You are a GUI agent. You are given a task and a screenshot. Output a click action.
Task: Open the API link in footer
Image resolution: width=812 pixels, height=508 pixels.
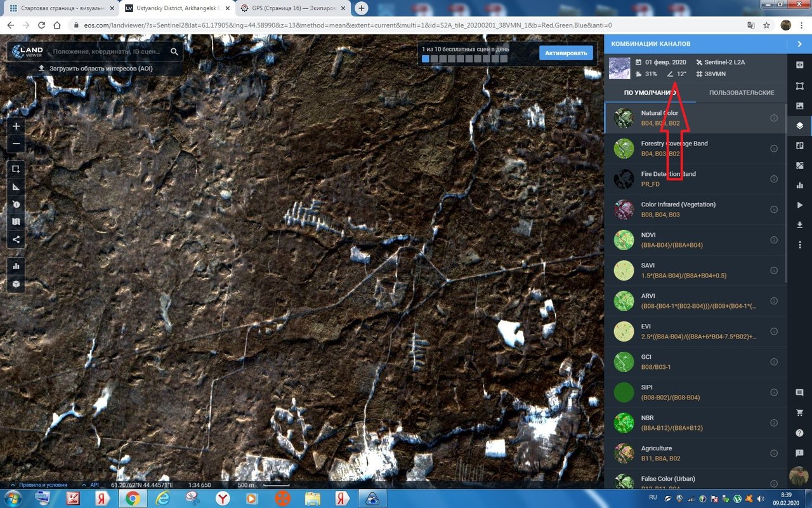tap(94, 485)
